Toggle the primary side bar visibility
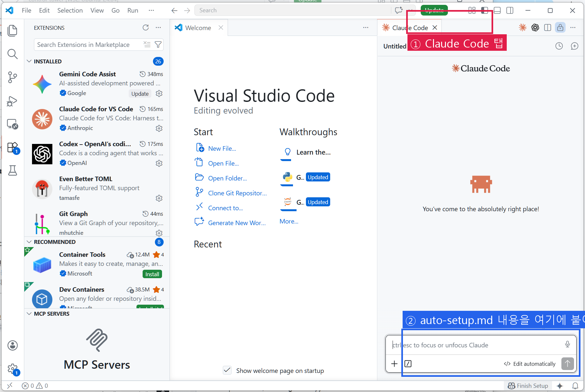The image size is (585, 392). click(484, 10)
